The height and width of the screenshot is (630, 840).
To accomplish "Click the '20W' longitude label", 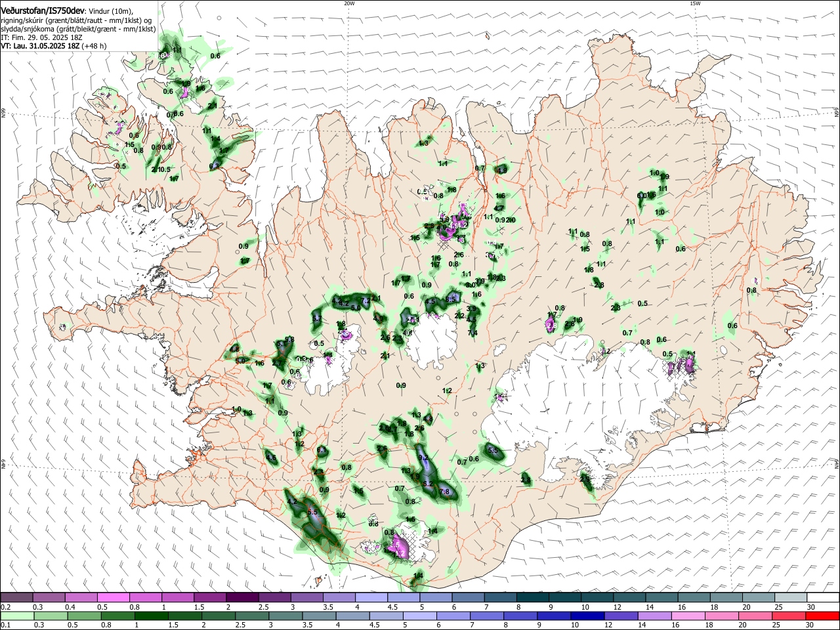I will (x=349, y=3).
